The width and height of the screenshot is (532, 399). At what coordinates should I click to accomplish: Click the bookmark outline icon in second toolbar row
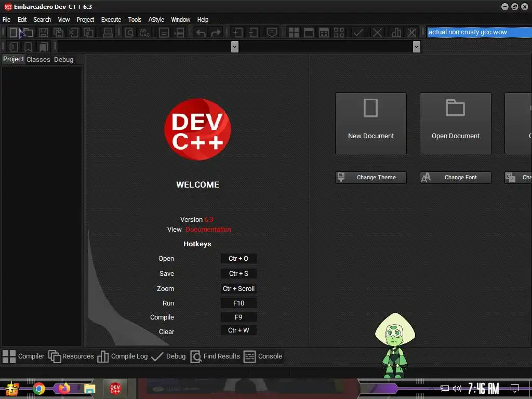(x=29, y=47)
